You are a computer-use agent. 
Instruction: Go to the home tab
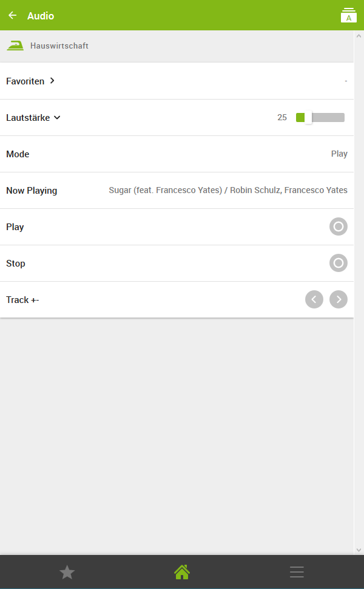[182, 572]
